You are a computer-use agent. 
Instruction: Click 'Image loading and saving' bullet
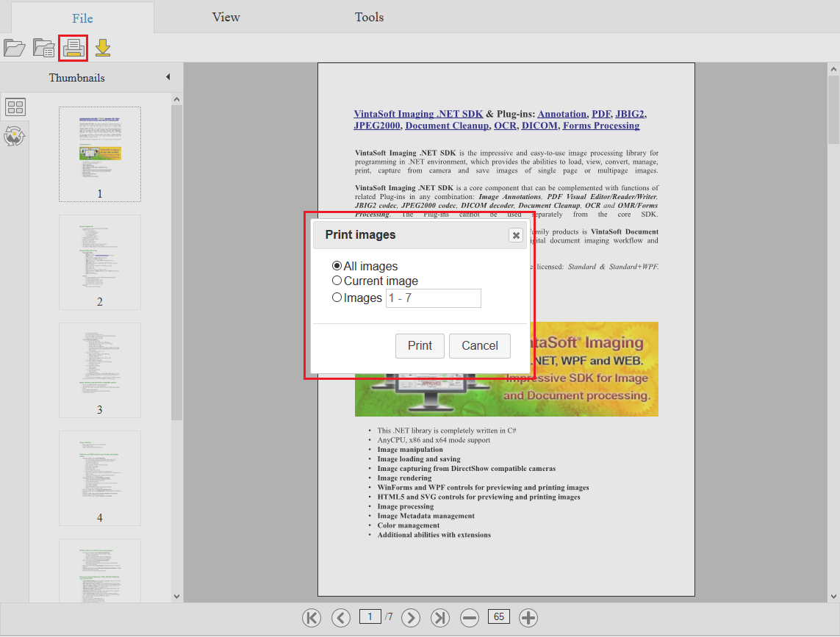point(419,459)
